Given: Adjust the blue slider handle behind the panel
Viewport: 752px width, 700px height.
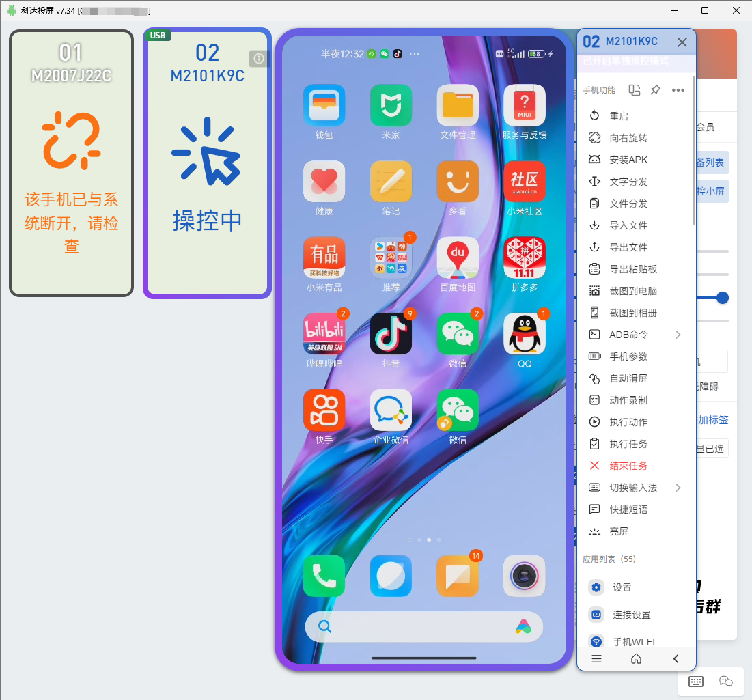Looking at the screenshot, I should click(722, 298).
